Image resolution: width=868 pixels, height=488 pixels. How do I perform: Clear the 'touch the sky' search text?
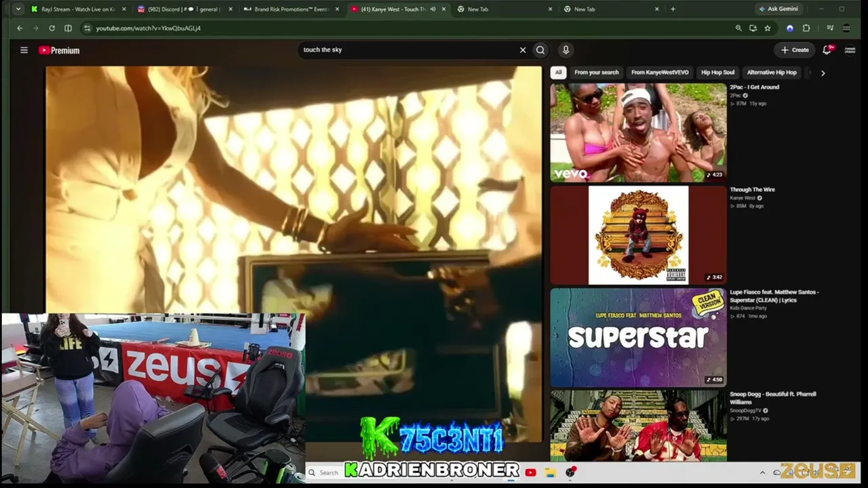click(523, 49)
